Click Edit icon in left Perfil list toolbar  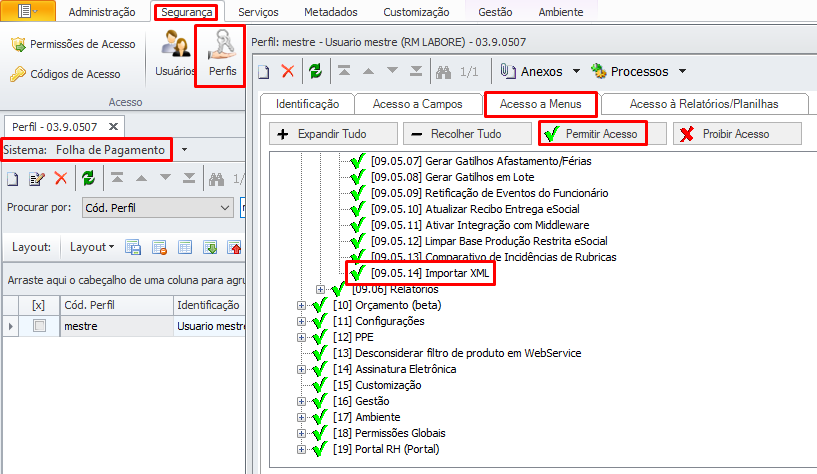point(36,179)
